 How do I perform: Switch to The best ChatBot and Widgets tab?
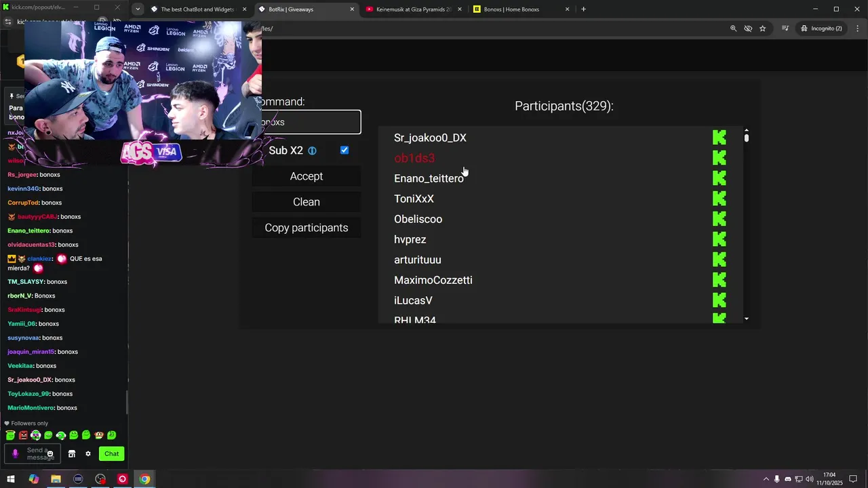198,9
